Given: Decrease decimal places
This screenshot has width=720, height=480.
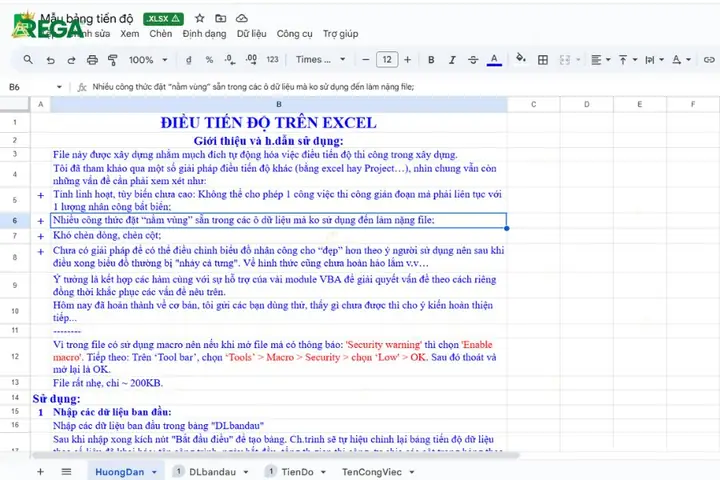Looking at the screenshot, I should pos(230,60).
